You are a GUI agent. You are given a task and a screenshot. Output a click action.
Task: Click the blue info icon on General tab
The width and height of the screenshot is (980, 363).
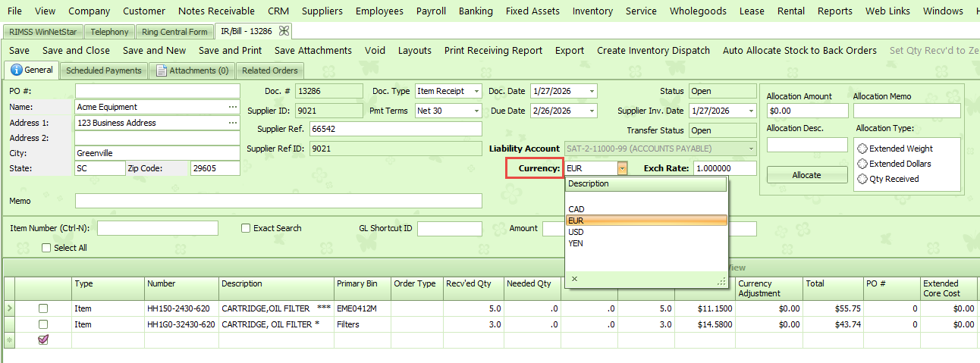pyautogui.click(x=17, y=70)
